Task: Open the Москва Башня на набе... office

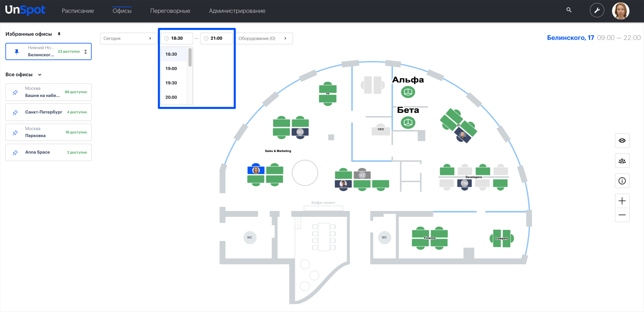Action: pos(49,92)
